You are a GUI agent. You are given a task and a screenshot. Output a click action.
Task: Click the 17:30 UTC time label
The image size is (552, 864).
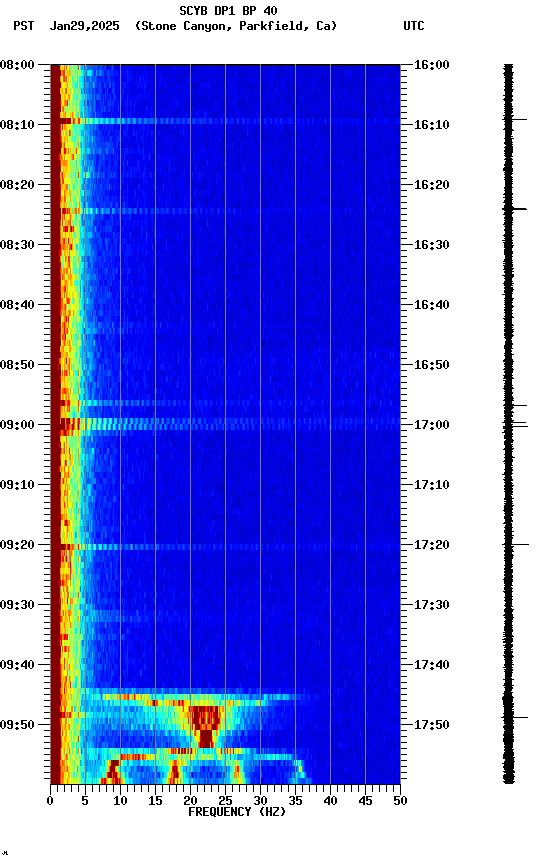pos(431,605)
